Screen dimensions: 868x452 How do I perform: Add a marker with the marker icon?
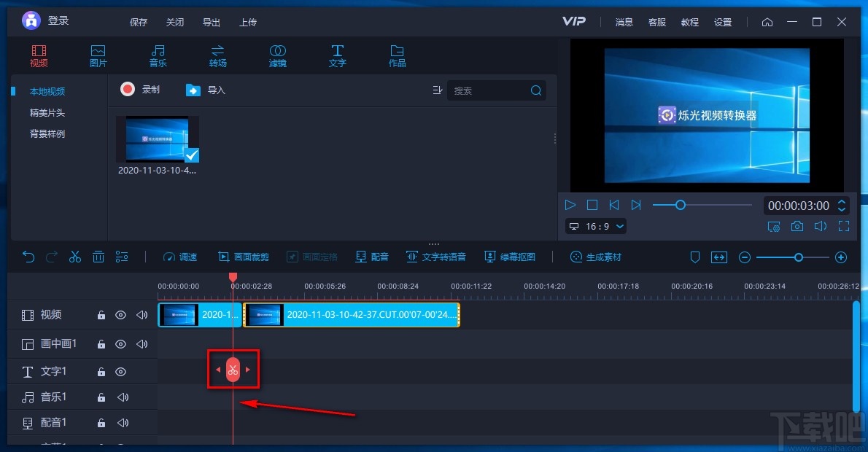(x=694, y=257)
